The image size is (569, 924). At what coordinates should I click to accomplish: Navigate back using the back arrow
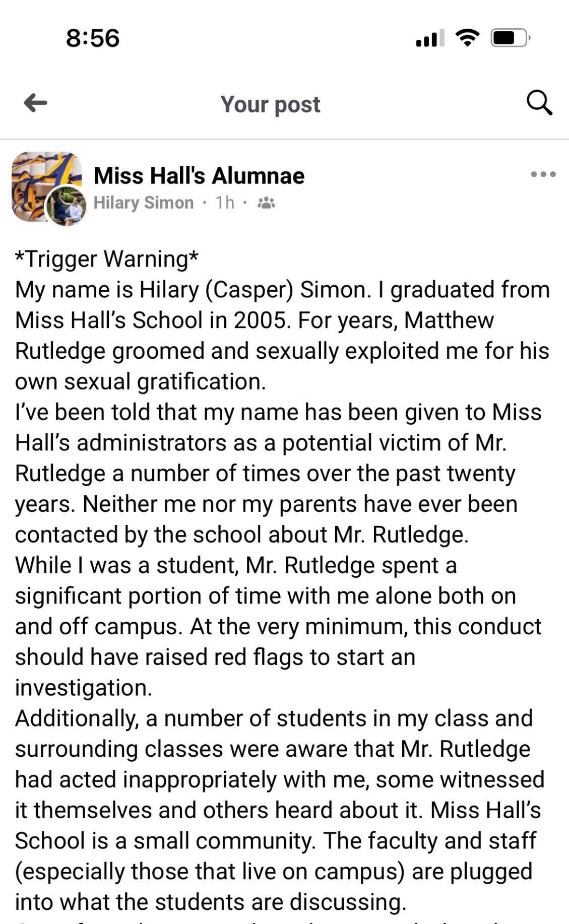click(x=34, y=104)
